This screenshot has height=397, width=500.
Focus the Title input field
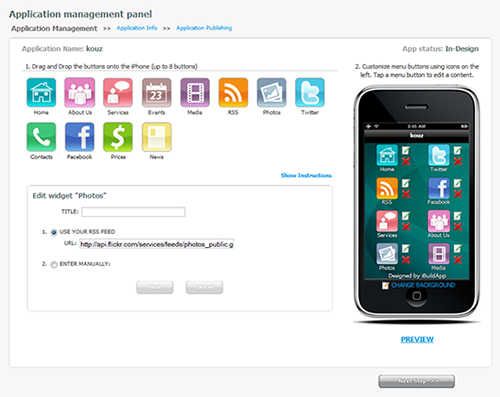133,212
